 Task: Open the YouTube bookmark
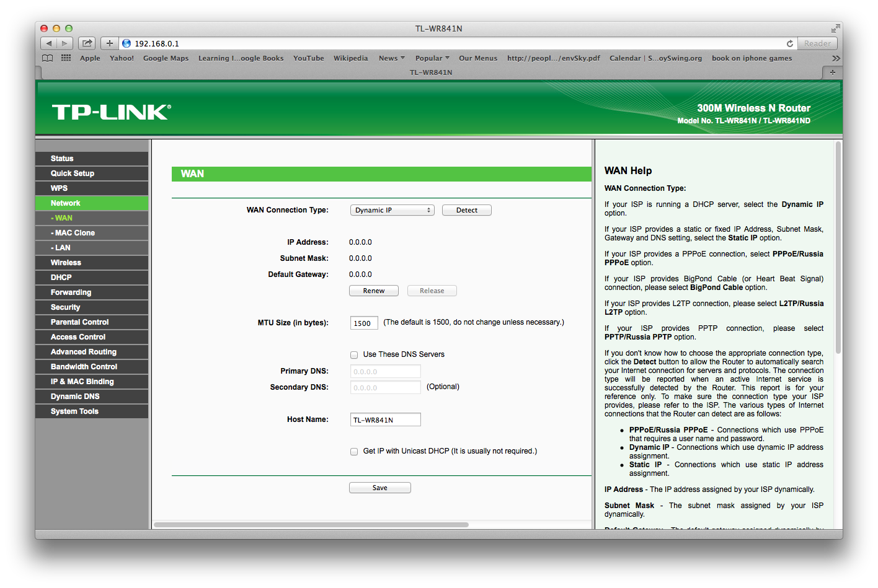[308, 58]
